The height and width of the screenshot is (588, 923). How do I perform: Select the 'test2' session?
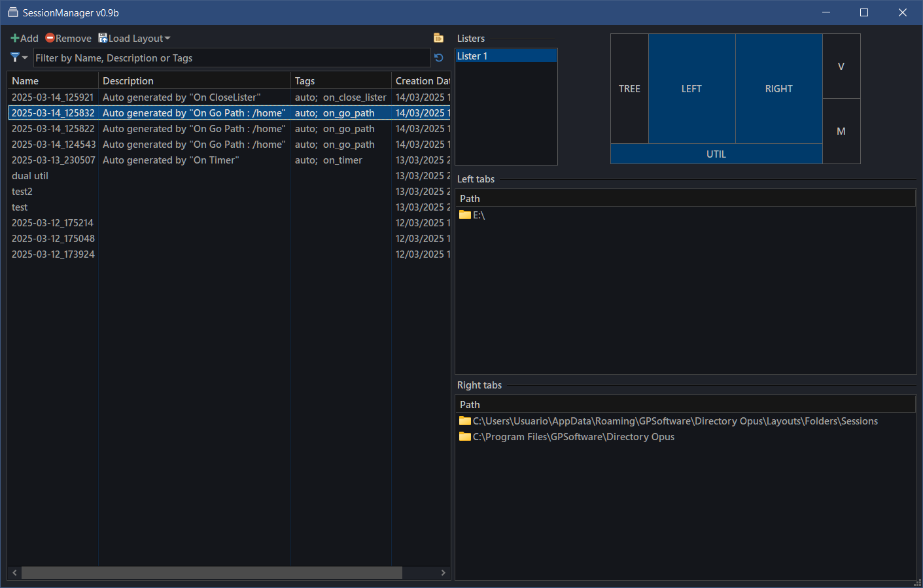(x=229, y=192)
